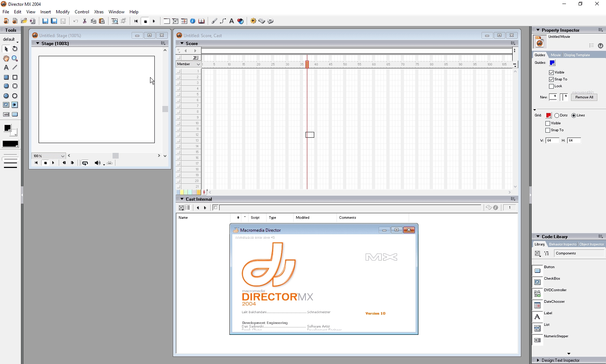The width and height of the screenshot is (606, 364).
Task: Enable the Guides Lock checkbox
Action: [x=551, y=86]
